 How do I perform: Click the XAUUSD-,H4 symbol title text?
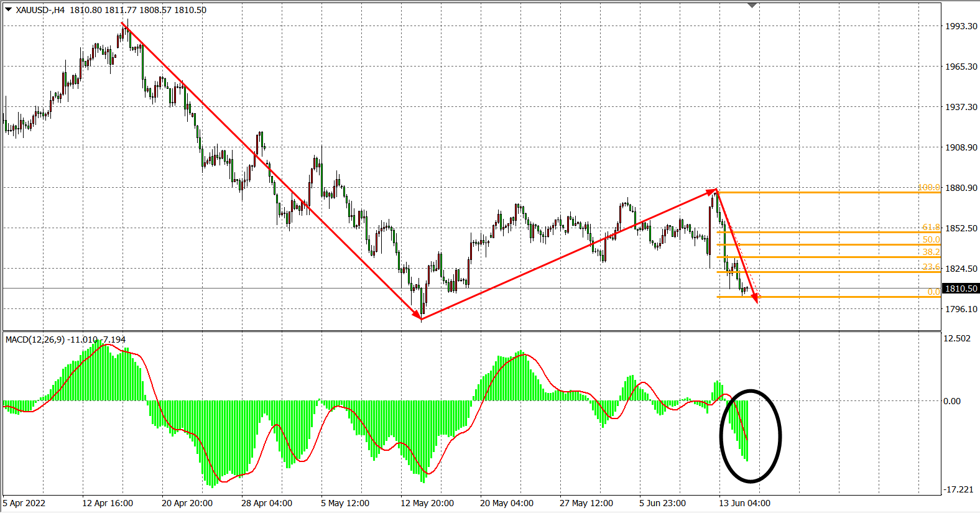[x=40, y=10]
